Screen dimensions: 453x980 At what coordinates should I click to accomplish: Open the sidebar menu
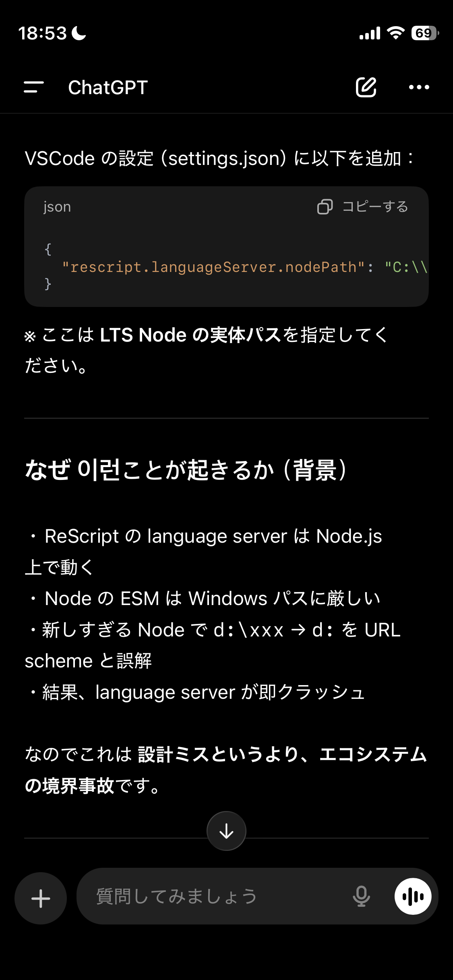(34, 87)
